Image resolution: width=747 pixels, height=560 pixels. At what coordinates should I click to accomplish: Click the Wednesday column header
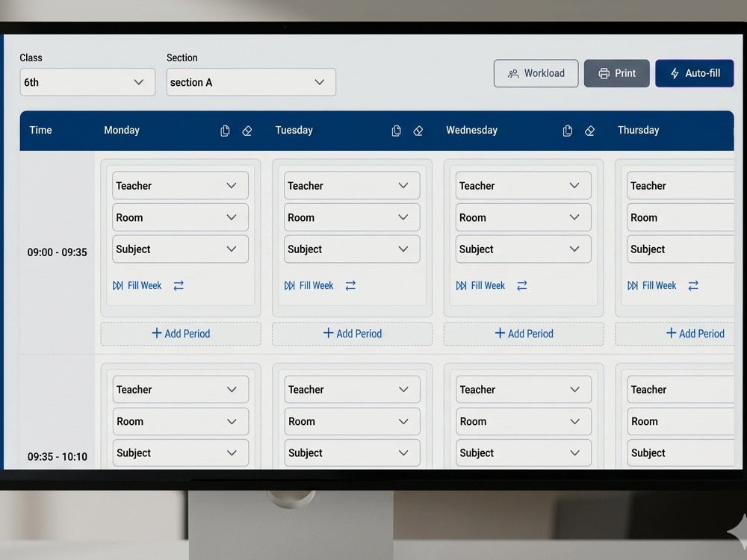(x=471, y=130)
